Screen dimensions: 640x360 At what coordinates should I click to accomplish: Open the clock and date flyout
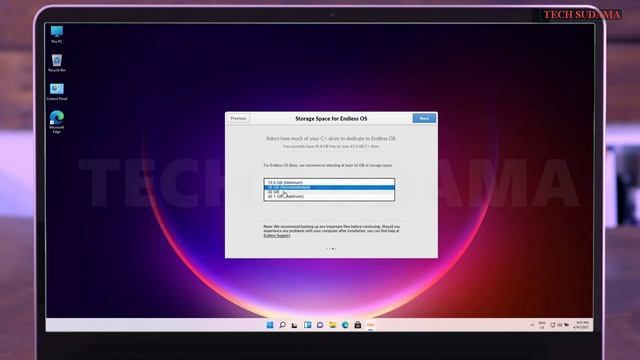582,325
